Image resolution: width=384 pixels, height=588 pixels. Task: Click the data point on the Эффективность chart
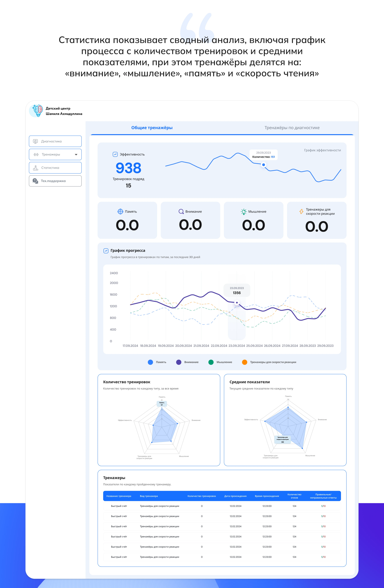(264, 165)
